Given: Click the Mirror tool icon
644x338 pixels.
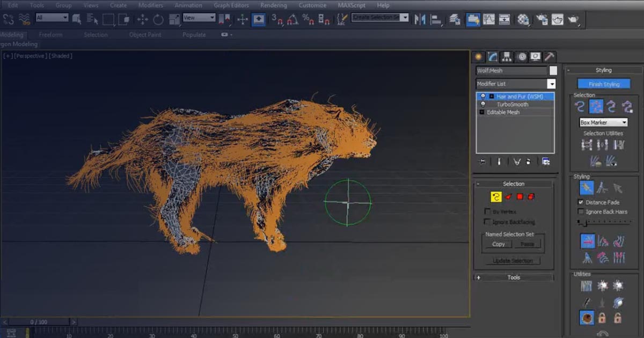Looking at the screenshot, I should tap(420, 20).
